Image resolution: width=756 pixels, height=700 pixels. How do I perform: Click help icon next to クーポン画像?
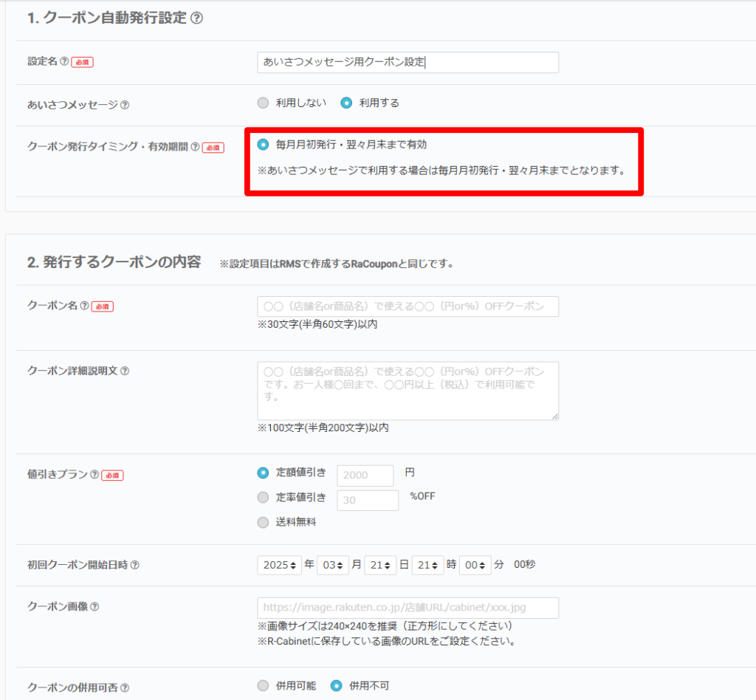pyautogui.click(x=94, y=606)
